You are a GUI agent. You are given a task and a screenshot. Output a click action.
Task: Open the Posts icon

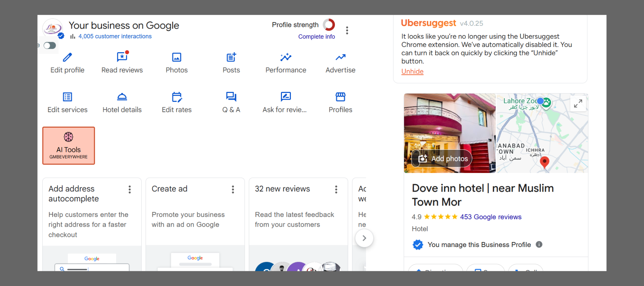pos(231,58)
